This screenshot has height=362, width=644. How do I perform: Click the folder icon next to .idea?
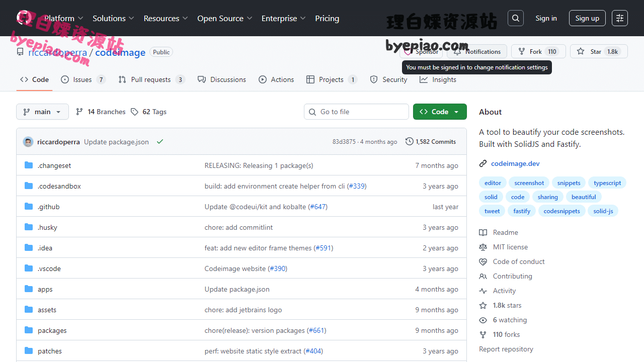[29, 248]
